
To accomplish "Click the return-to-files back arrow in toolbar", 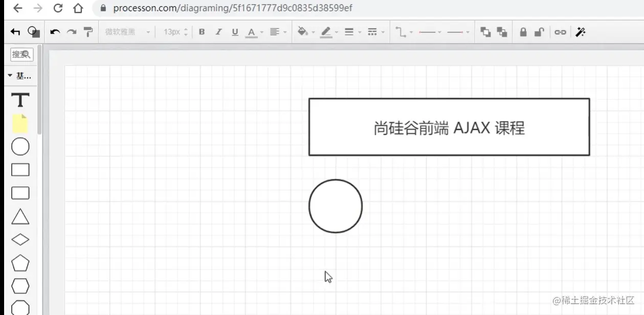I will point(15,32).
